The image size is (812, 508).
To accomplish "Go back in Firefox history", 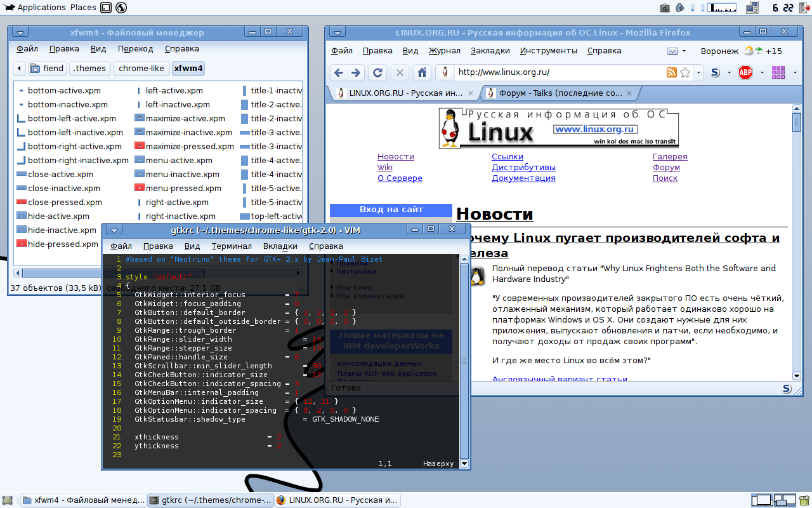I will coord(339,72).
